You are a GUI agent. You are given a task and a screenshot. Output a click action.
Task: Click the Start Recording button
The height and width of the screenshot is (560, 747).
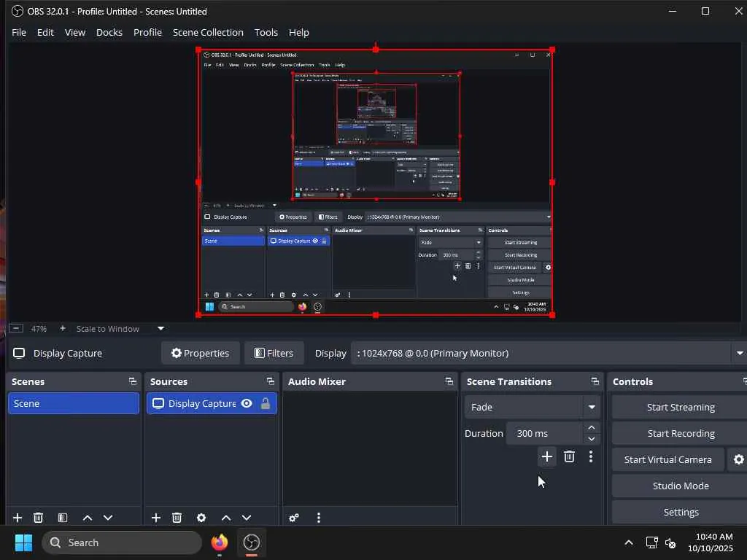pos(681,433)
